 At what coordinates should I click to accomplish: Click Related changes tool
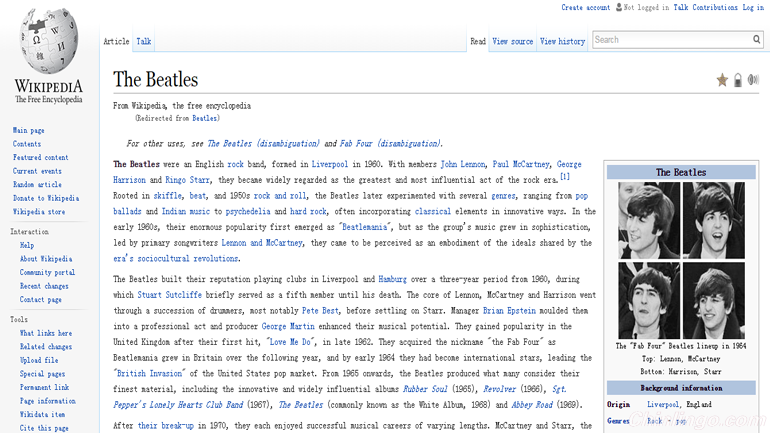[x=46, y=347]
